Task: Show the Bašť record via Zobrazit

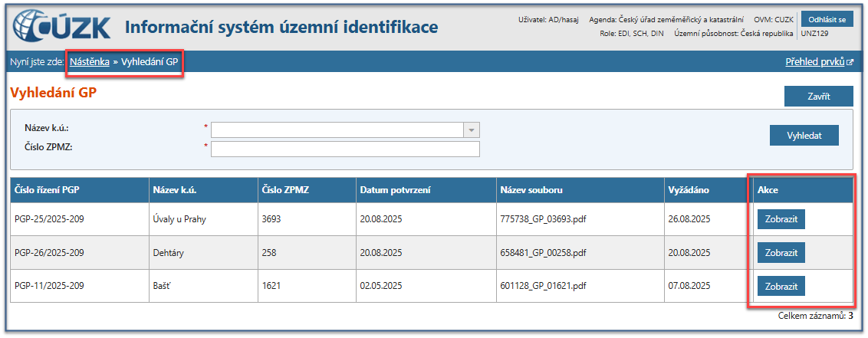Action: [781, 286]
